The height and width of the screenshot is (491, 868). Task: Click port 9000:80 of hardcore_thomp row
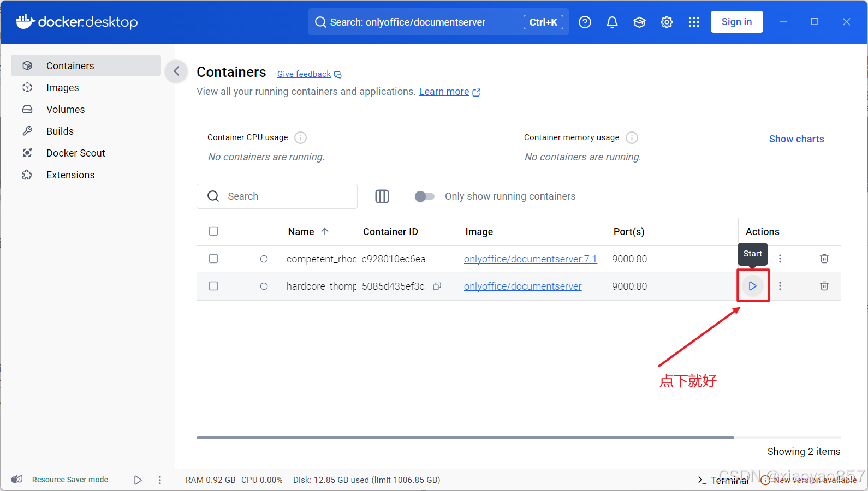point(629,286)
